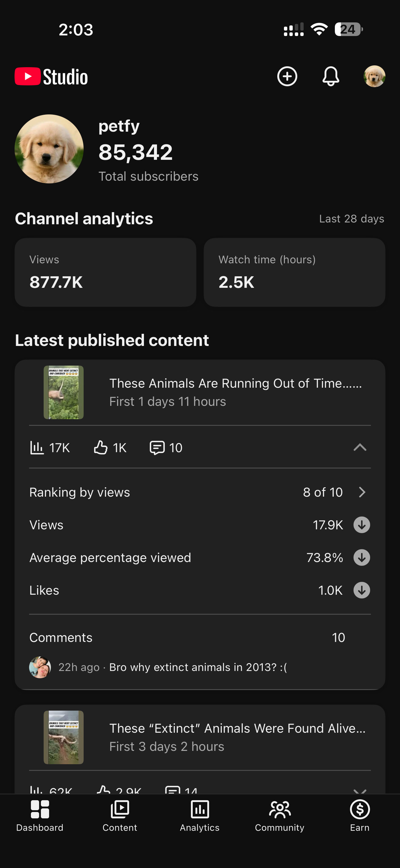Open the Community tab
Viewport: 400px width, 868px height.
280,816
